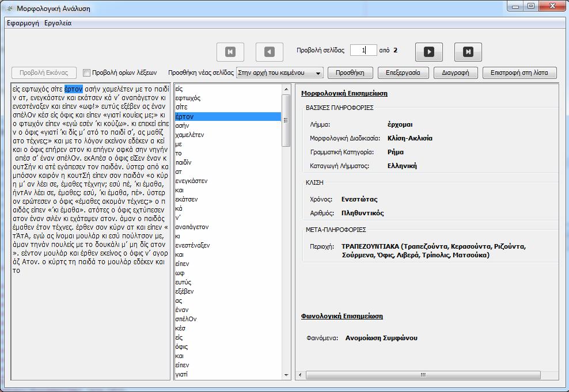Select word κά in the word list
The width and height of the screenshot is (569, 392).
(x=179, y=208)
